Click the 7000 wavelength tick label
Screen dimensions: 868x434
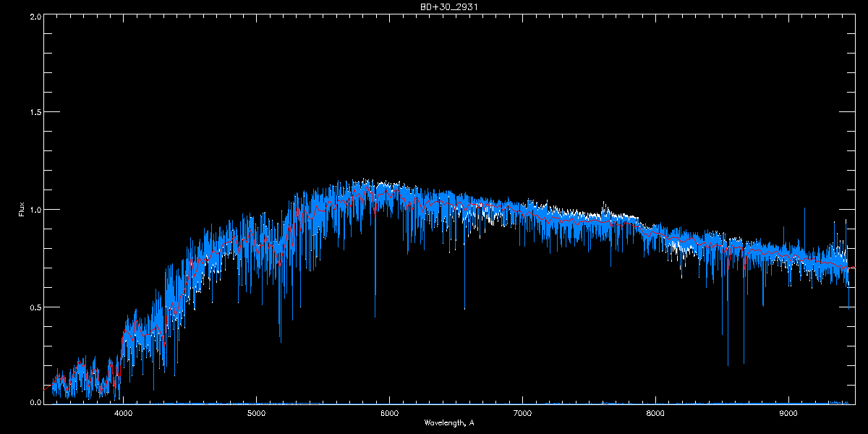[x=522, y=414]
